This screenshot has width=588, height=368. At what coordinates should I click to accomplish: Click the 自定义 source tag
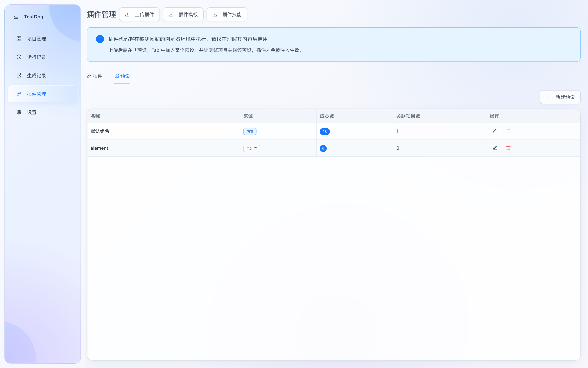tap(252, 148)
